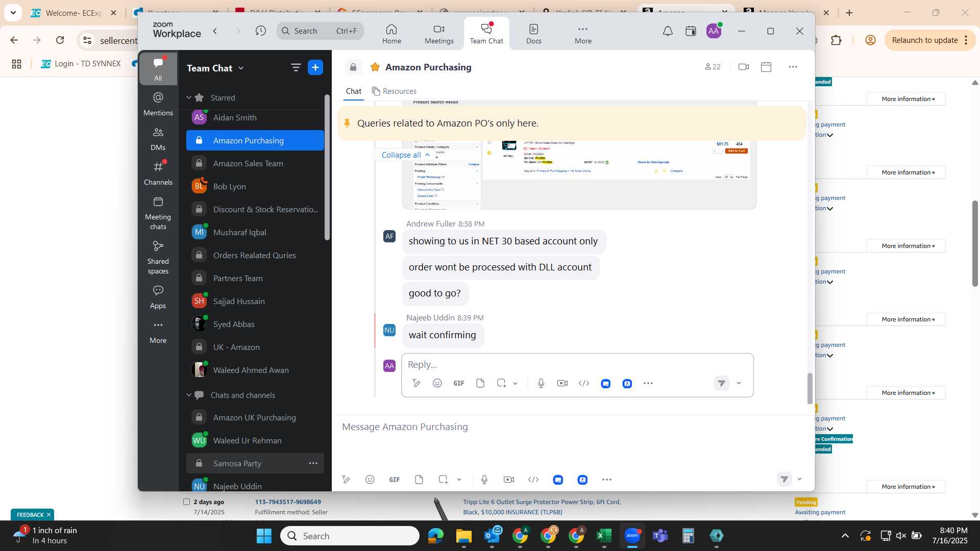
Task: Open Meeting chats in the sidebar
Action: click(158, 213)
